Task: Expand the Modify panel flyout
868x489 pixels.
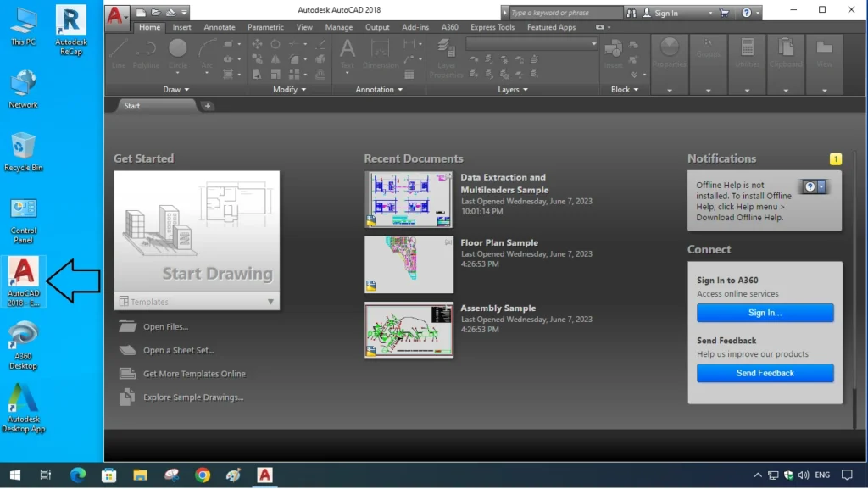Action: click(290, 90)
